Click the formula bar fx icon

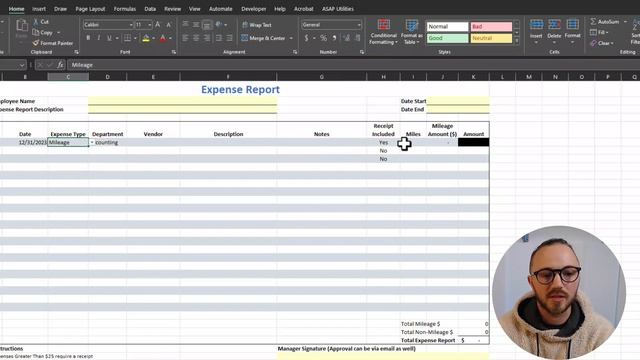click(60, 65)
